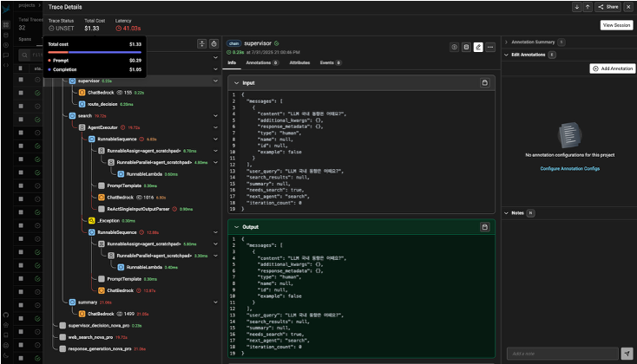Click the View Session button
637x364 pixels.
tap(614, 25)
